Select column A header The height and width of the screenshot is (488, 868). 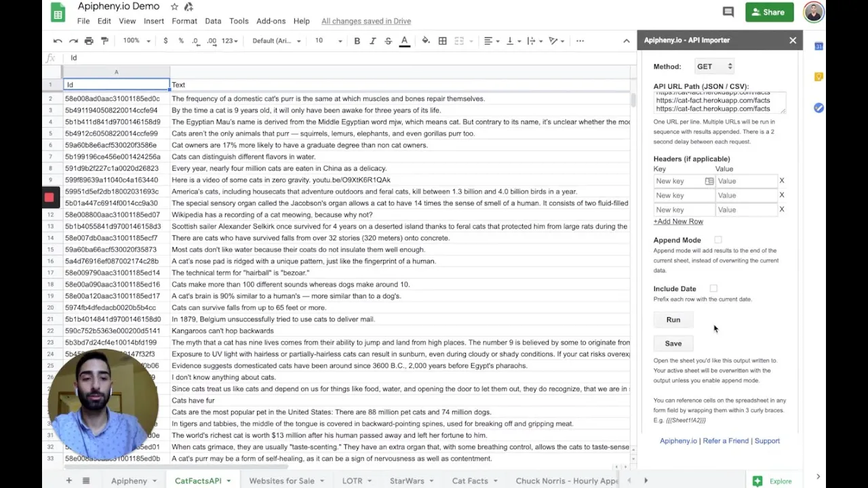[x=116, y=72]
